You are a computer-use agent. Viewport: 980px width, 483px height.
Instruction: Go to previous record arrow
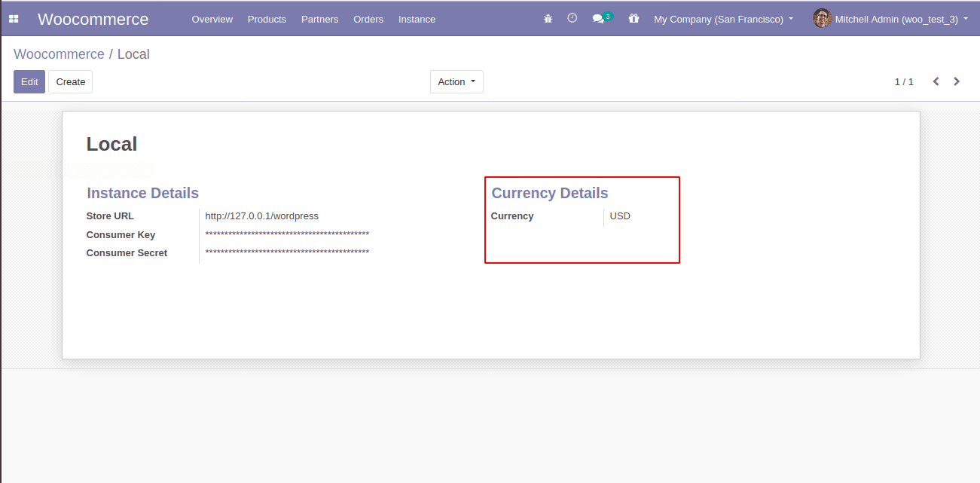click(x=936, y=81)
